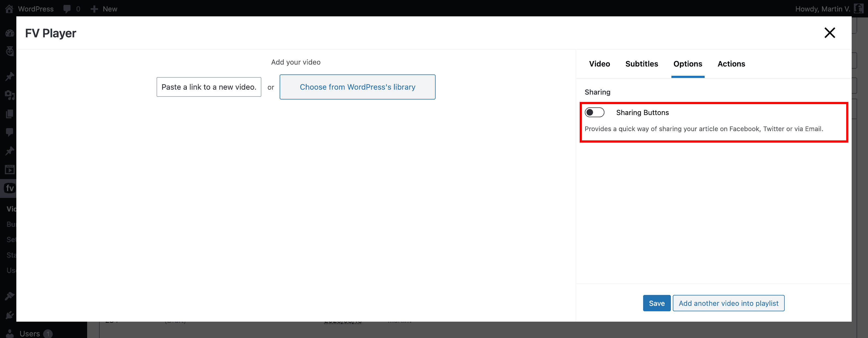The height and width of the screenshot is (338, 868).
Task: Open the Users person icon in sidebar
Action: [x=10, y=333]
